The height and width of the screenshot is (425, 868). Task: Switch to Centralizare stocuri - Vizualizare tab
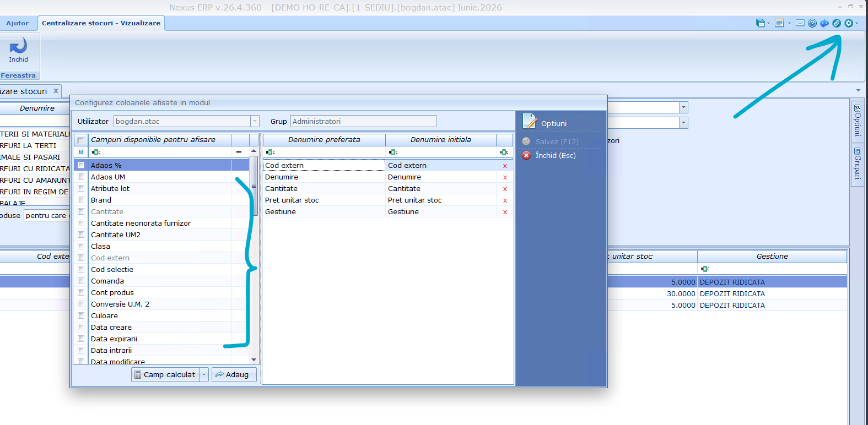(101, 23)
